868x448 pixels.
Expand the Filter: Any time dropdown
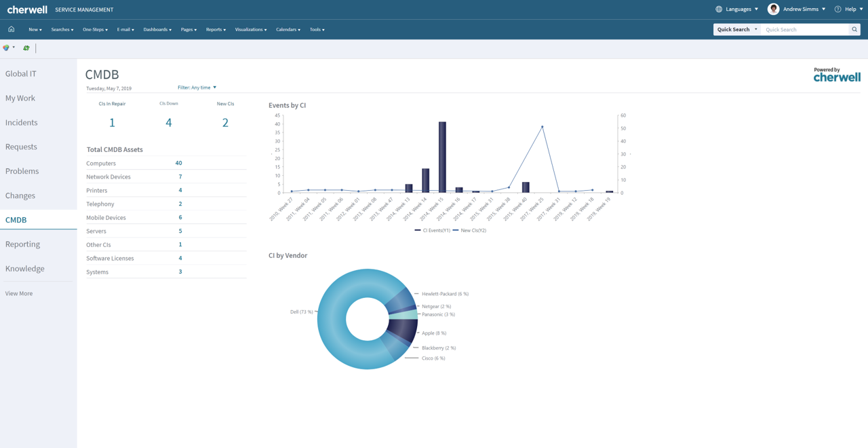point(197,88)
